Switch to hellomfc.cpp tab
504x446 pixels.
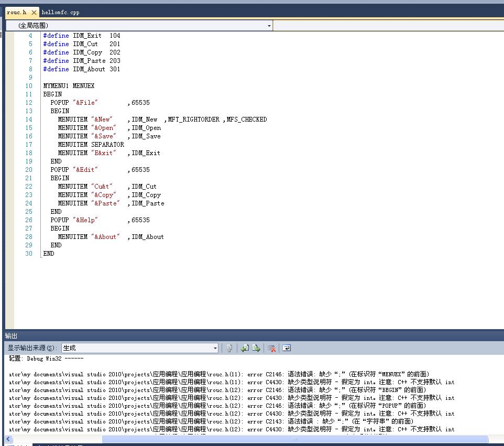click(x=60, y=12)
